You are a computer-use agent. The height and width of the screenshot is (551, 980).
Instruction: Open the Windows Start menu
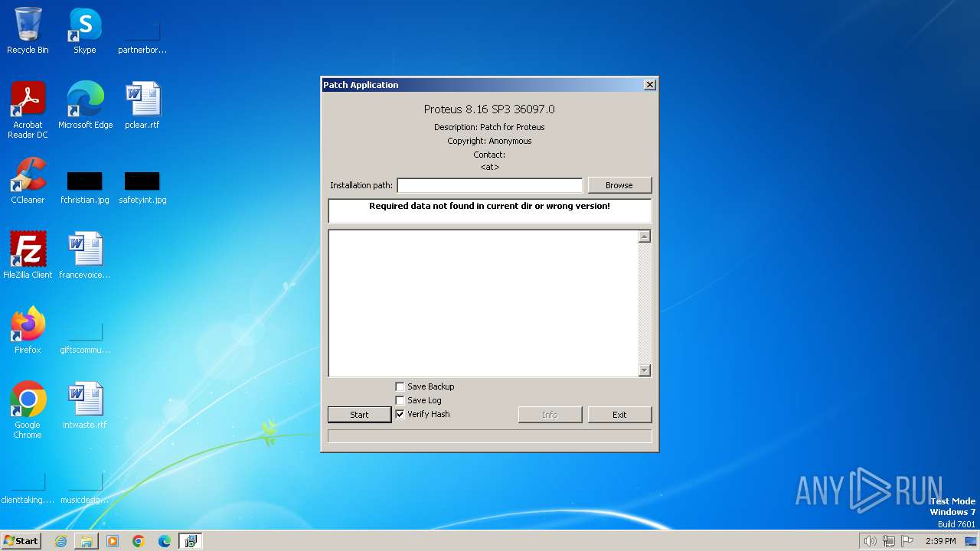tap(21, 541)
